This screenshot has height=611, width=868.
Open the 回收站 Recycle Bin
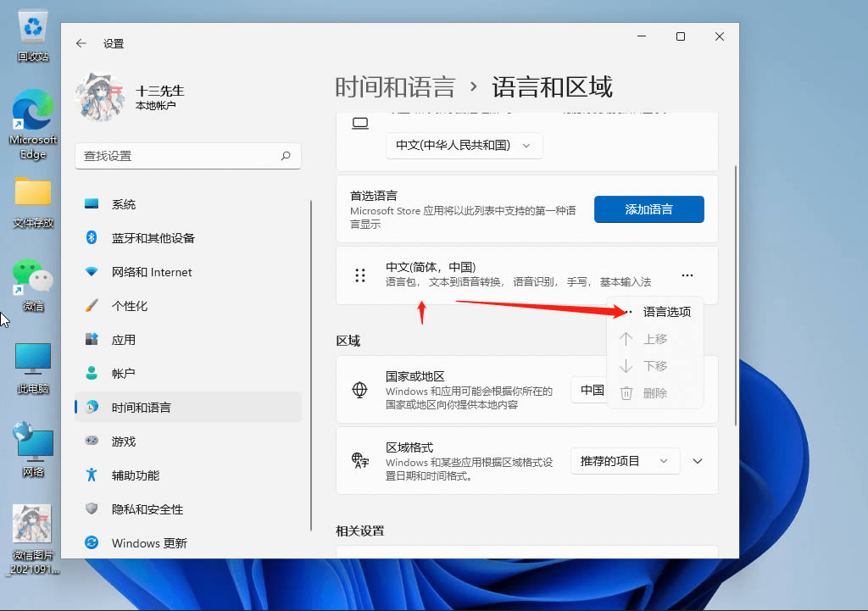32,28
